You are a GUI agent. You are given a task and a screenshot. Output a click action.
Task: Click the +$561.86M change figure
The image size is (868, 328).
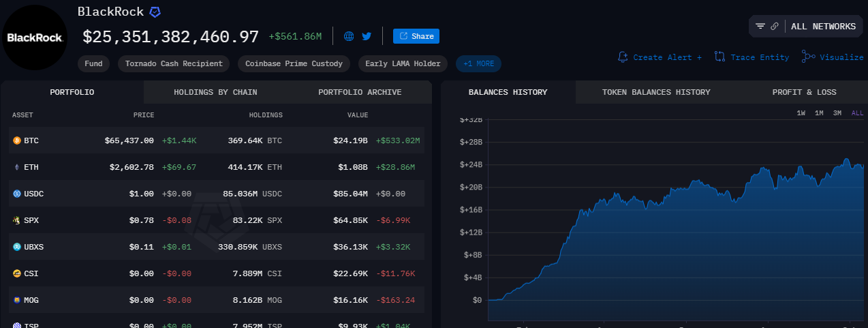[295, 37]
